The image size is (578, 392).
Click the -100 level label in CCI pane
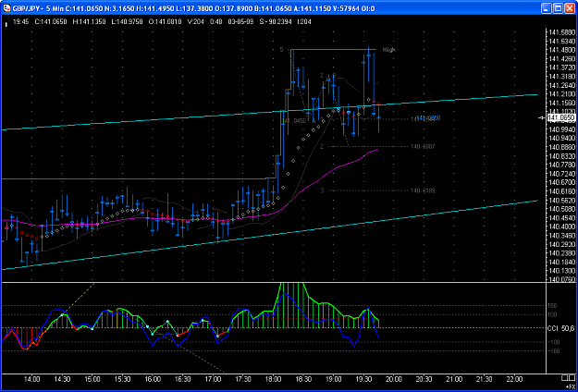[x=555, y=342]
